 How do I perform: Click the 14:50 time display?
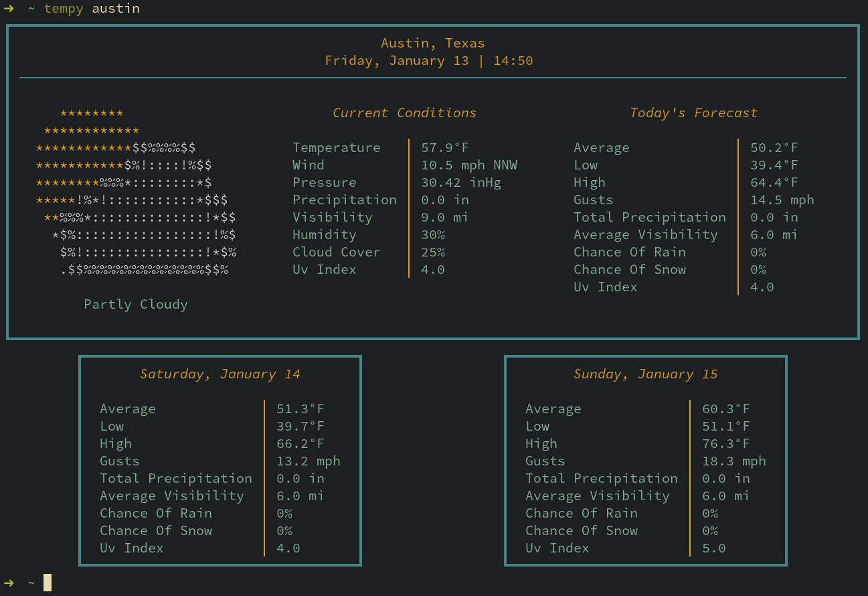pos(513,60)
